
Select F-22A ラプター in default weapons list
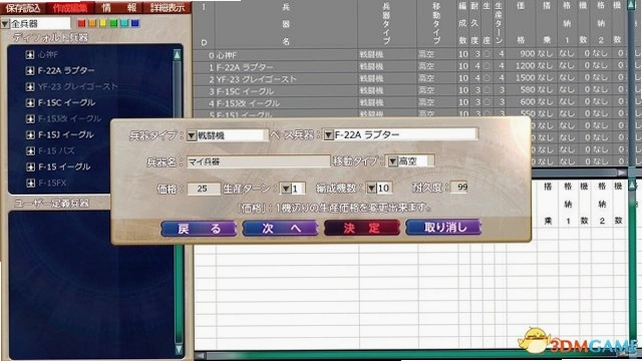(66, 70)
